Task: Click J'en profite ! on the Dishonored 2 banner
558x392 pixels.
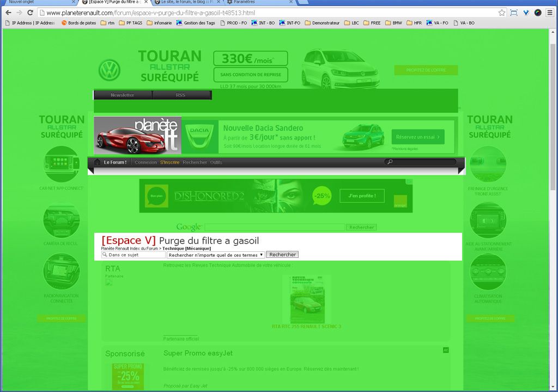Action: (x=362, y=196)
